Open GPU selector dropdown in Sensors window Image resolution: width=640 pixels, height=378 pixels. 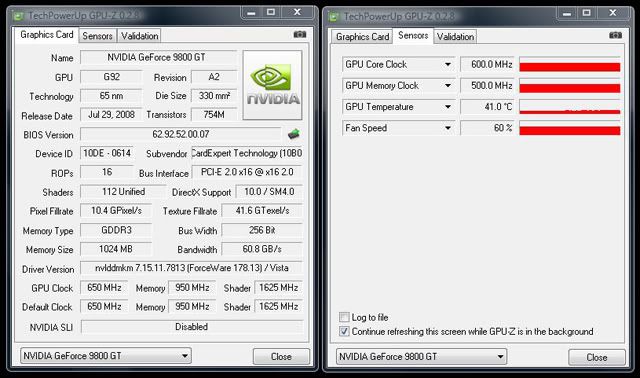pos(421,357)
